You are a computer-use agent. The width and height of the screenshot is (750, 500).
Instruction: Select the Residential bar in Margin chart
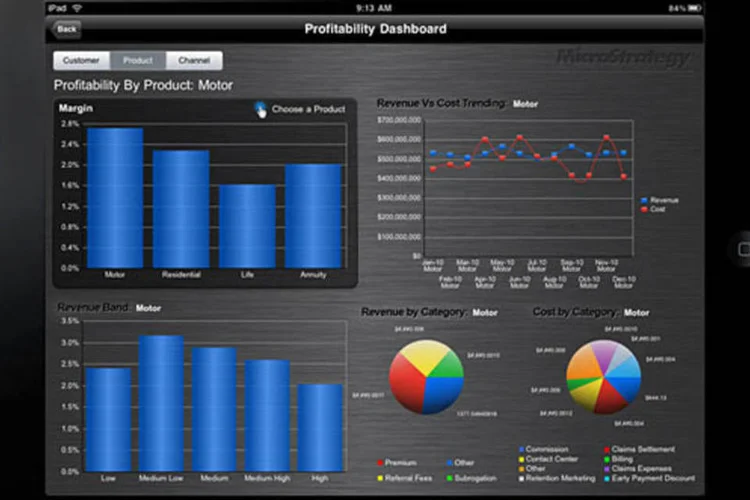tap(181, 209)
